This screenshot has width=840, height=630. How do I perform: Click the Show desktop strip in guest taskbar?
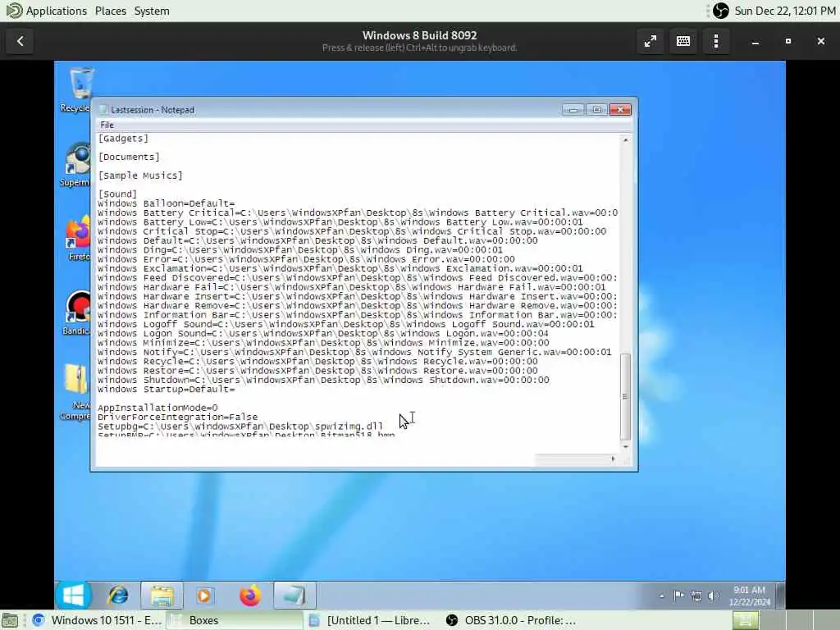[781, 596]
